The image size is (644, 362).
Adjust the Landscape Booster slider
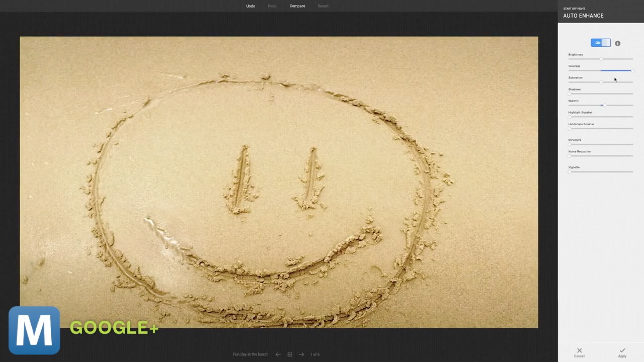click(601, 128)
